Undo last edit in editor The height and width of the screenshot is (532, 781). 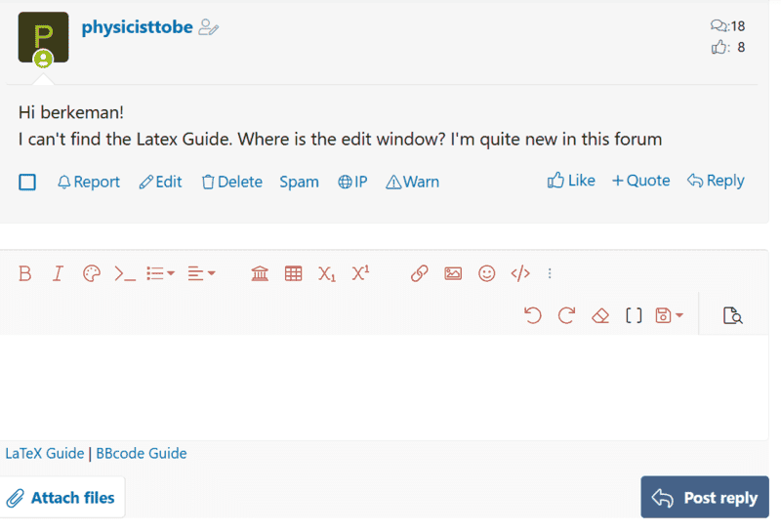tap(533, 315)
